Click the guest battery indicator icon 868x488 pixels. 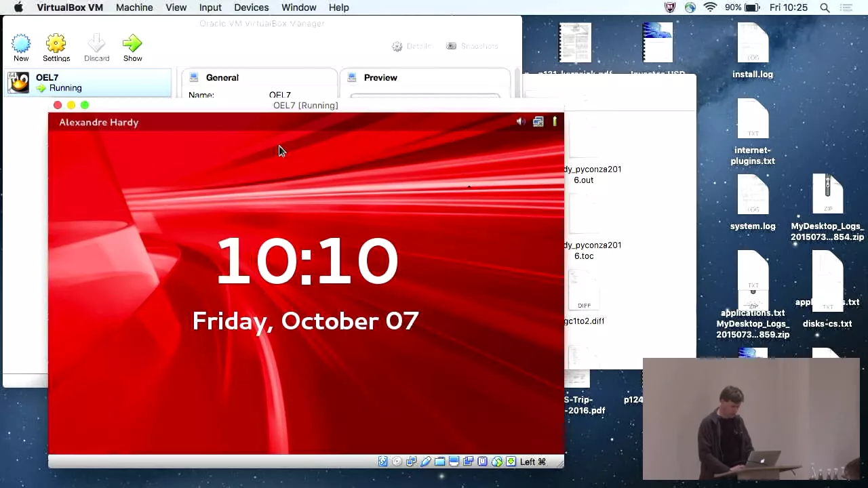[x=555, y=121]
